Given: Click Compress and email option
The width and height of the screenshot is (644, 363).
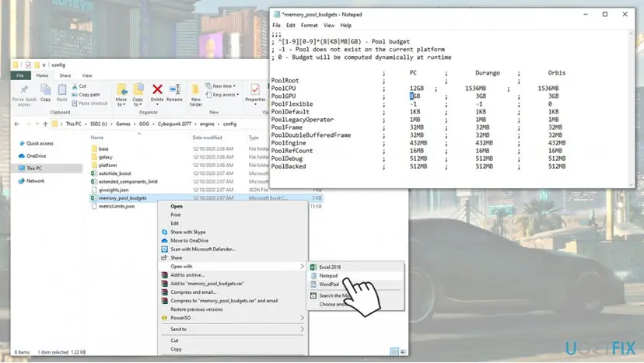Looking at the screenshot, I should (x=194, y=292).
